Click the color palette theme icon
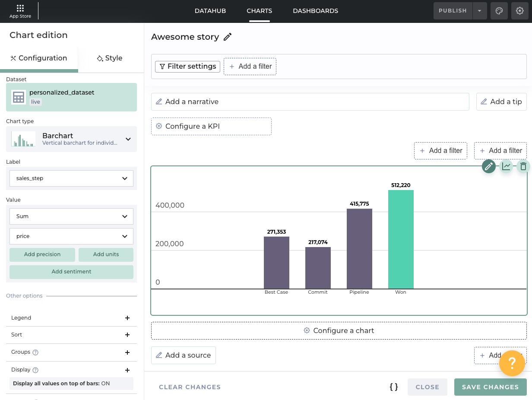The image size is (532, 400). tap(499, 11)
